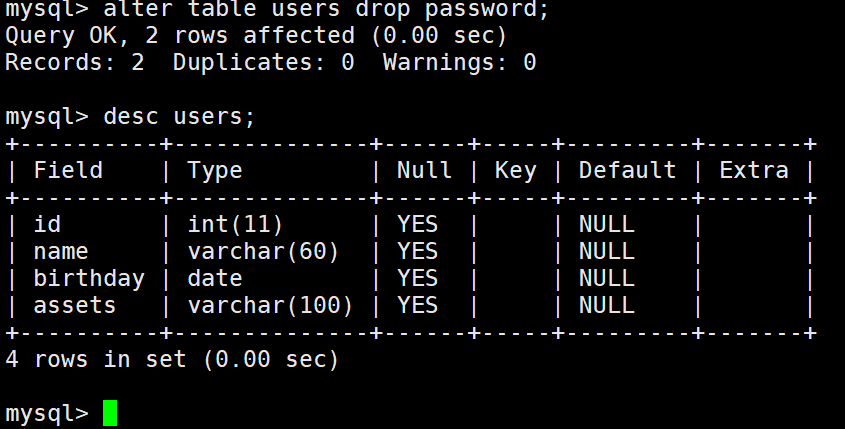This screenshot has width=845, height=429.
Task: Click the 'varchar(100)' type value
Action: tap(270, 305)
